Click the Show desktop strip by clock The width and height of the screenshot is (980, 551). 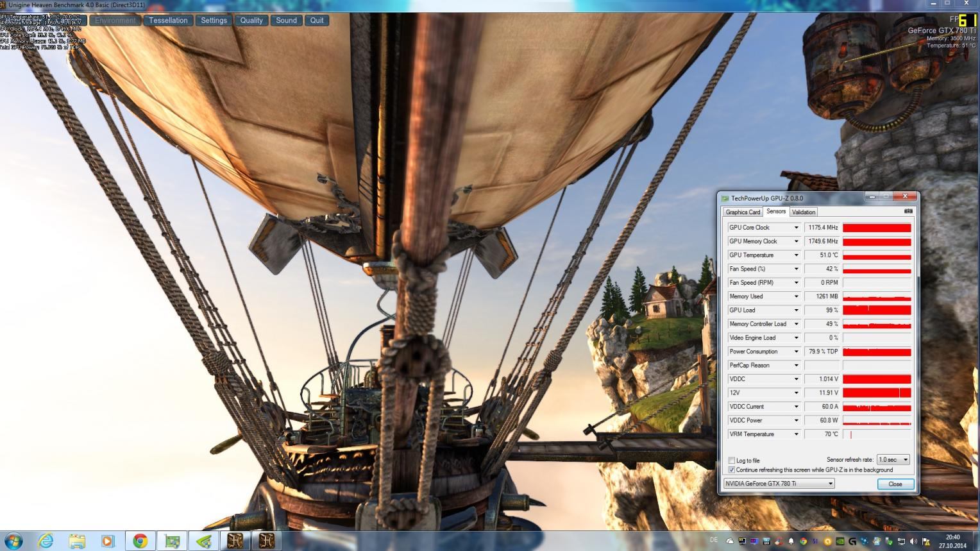(x=976, y=541)
